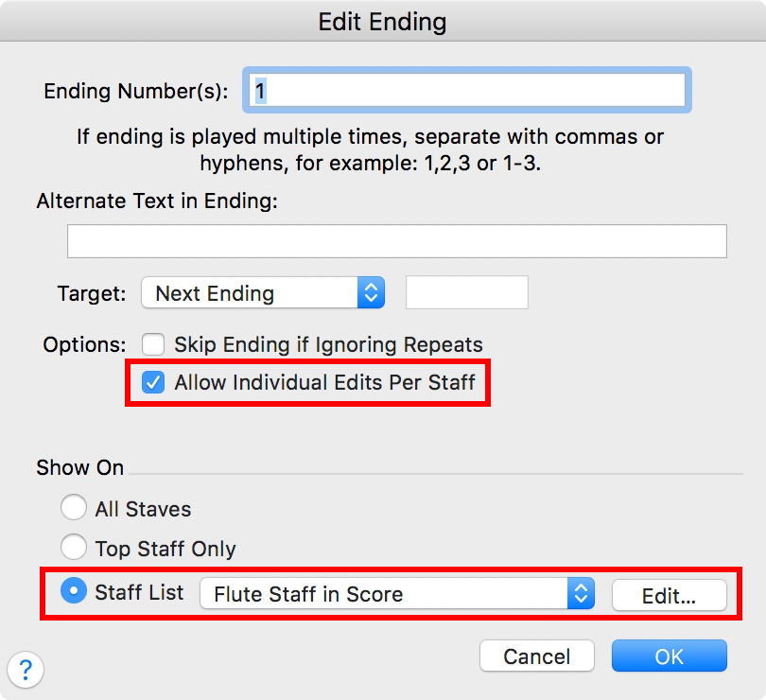Select the Staff List radio button
The height and width of the screenshot is (700, 766).
click(74, 592)
